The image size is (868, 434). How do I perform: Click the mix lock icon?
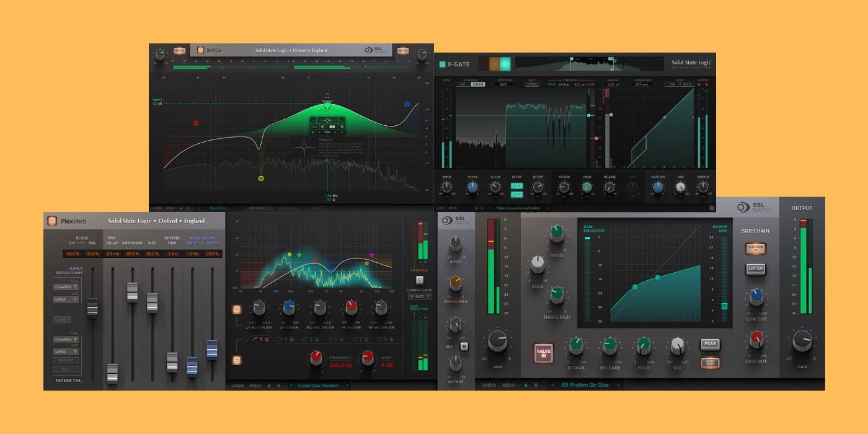pos(463,346)
